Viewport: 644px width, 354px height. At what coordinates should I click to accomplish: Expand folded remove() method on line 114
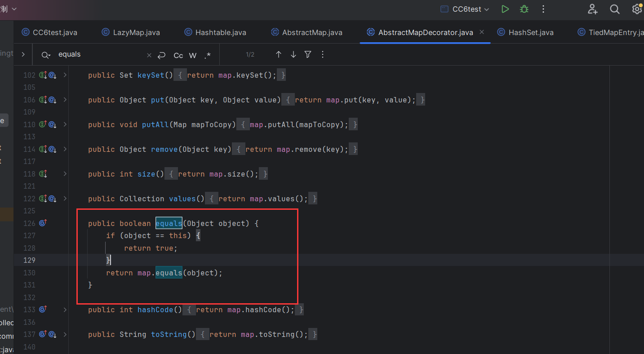click(65, 149)
